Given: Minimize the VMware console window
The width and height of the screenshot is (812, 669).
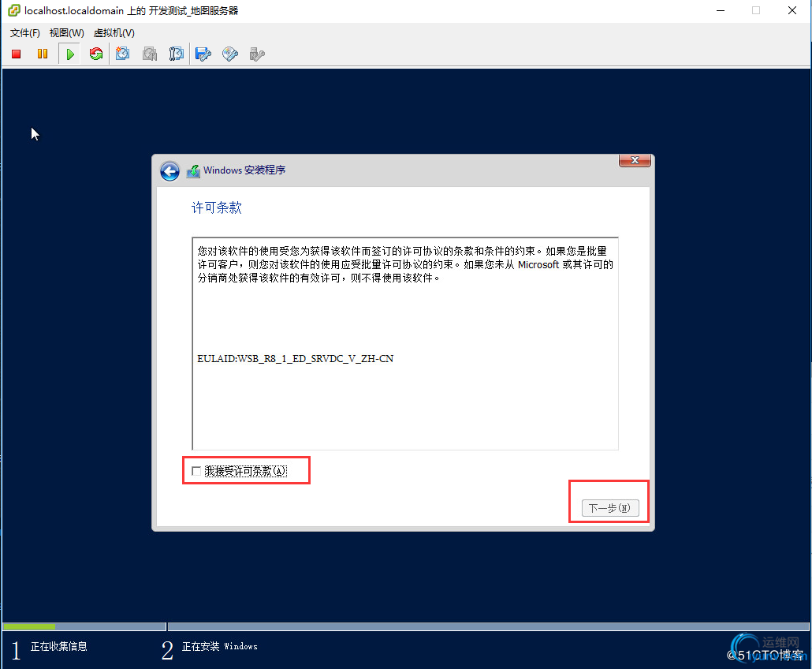Looking at the screenshot, I should point(721,10).
